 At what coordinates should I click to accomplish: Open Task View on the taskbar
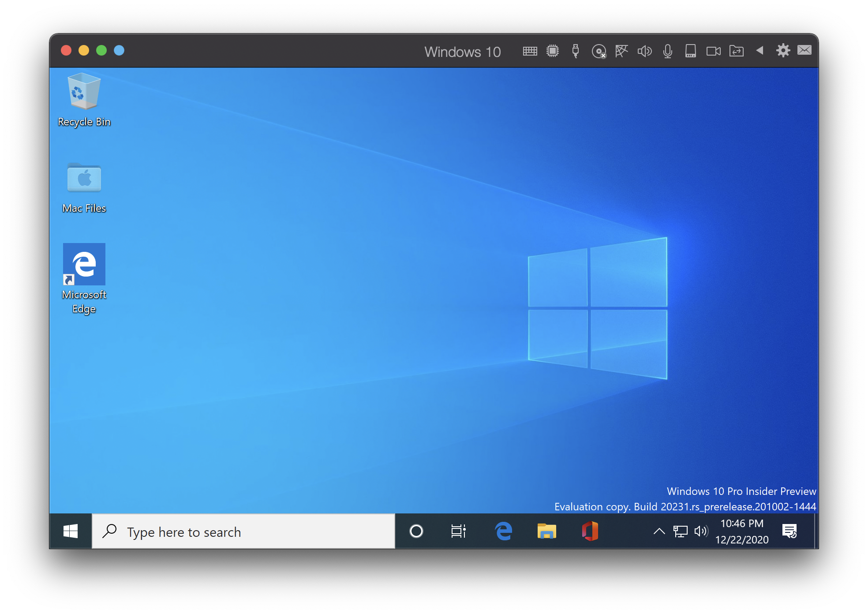[x=458, y=531]
